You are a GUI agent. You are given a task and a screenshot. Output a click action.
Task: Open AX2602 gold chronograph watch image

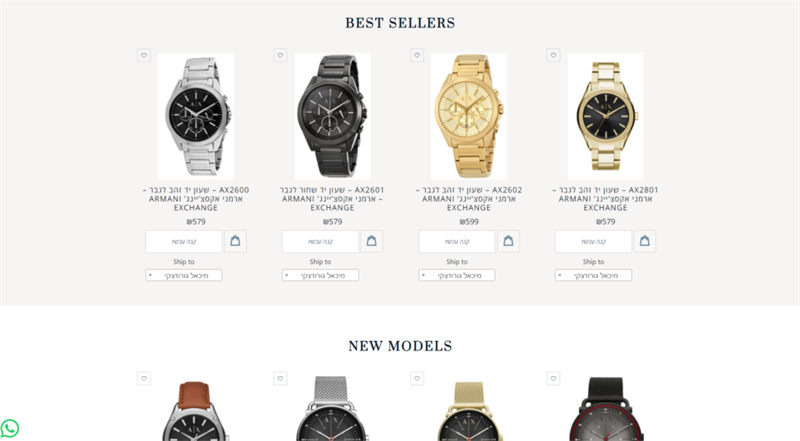point(469,116)
